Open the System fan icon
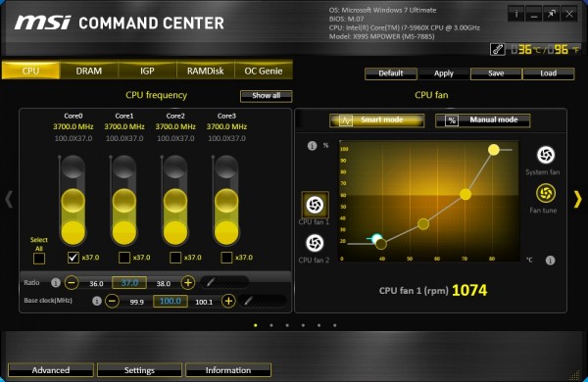 [x=546, y=155]
